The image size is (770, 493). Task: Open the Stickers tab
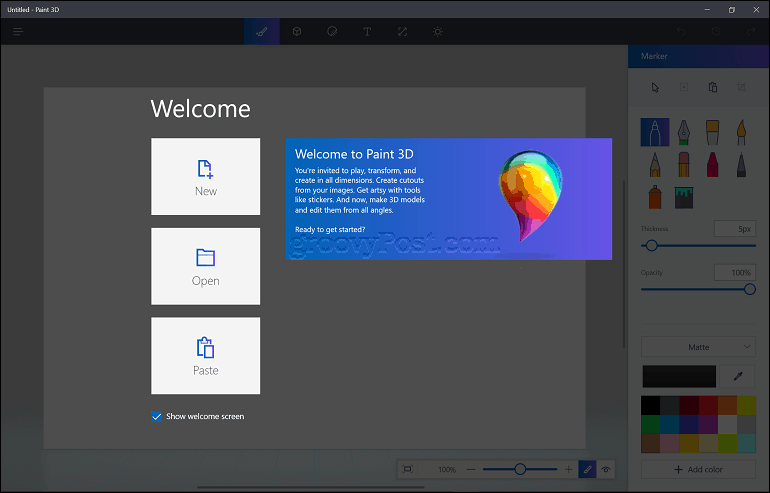(332, 32)
